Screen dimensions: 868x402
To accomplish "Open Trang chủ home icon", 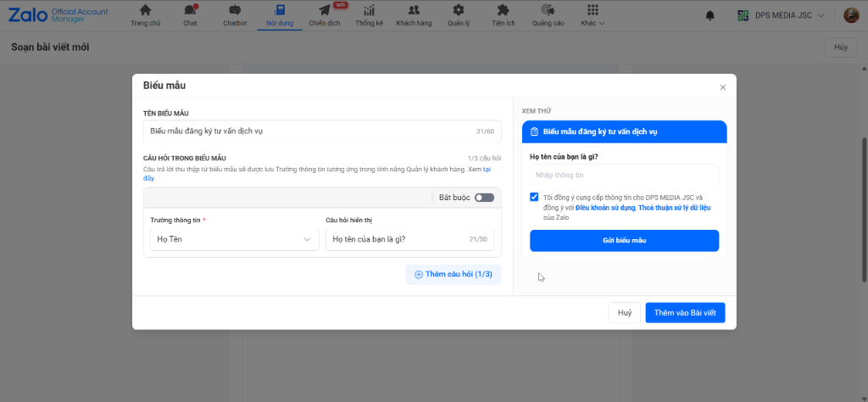I will pos(145,10).
